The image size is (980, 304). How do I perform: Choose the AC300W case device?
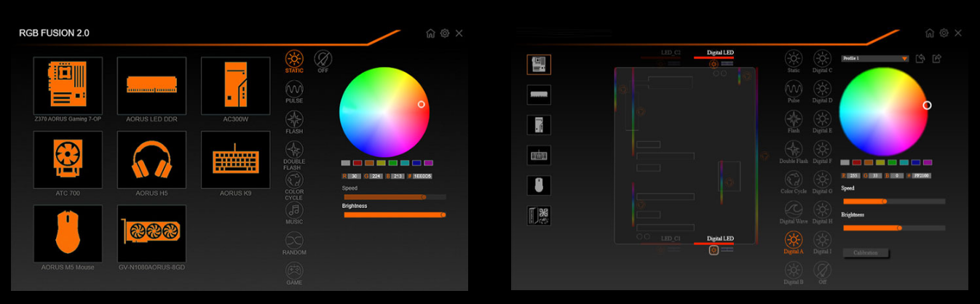pos(235,85)
